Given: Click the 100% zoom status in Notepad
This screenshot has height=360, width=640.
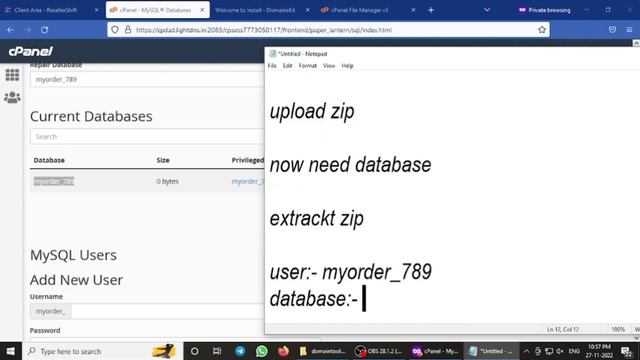Looking at the screenshot, I should 618,329.
